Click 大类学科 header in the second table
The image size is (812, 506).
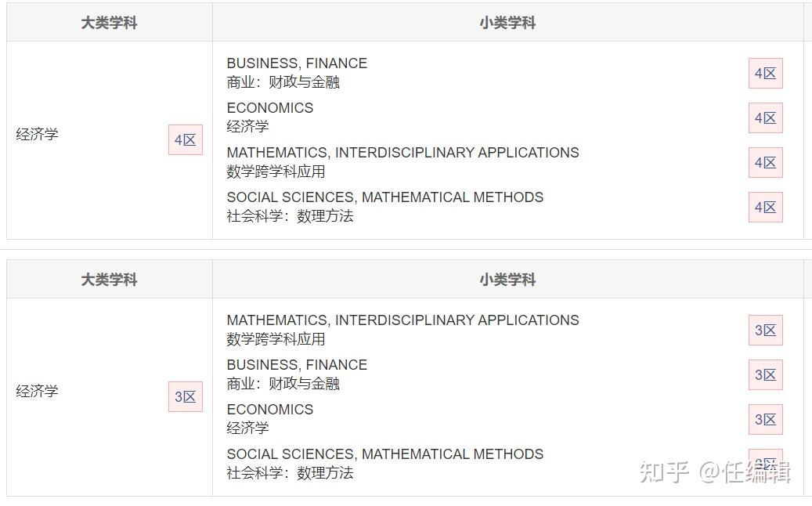[x=109, y=280]
